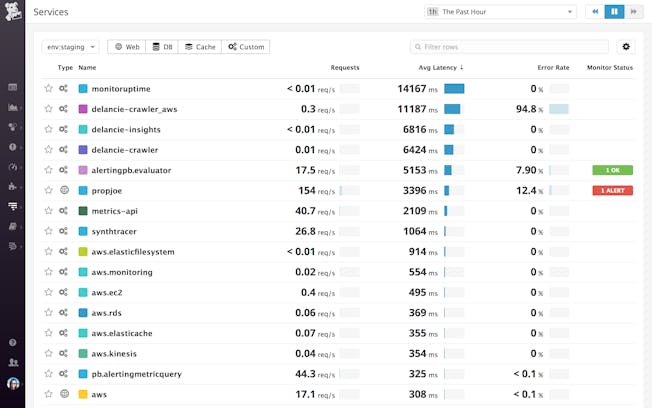The height and width of the screenshot is (408, 652).
Task: Star the metrics-api service
Action: (x=49, y=211)
